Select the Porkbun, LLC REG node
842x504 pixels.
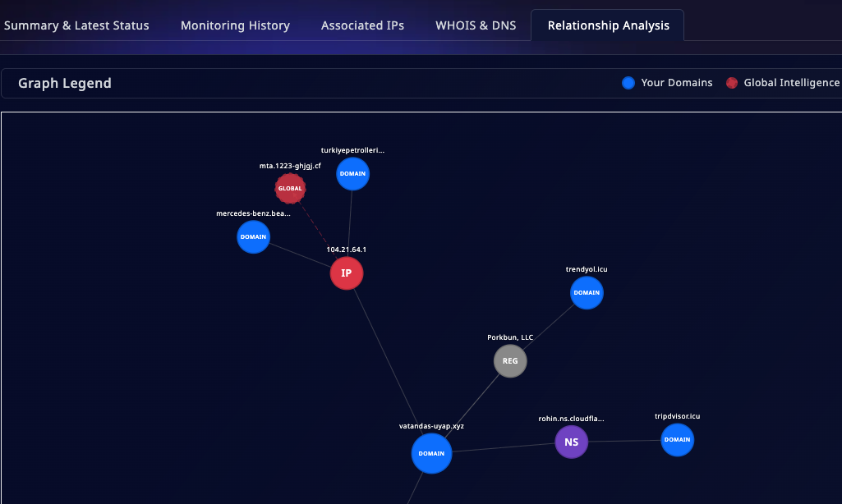point(510,361)
